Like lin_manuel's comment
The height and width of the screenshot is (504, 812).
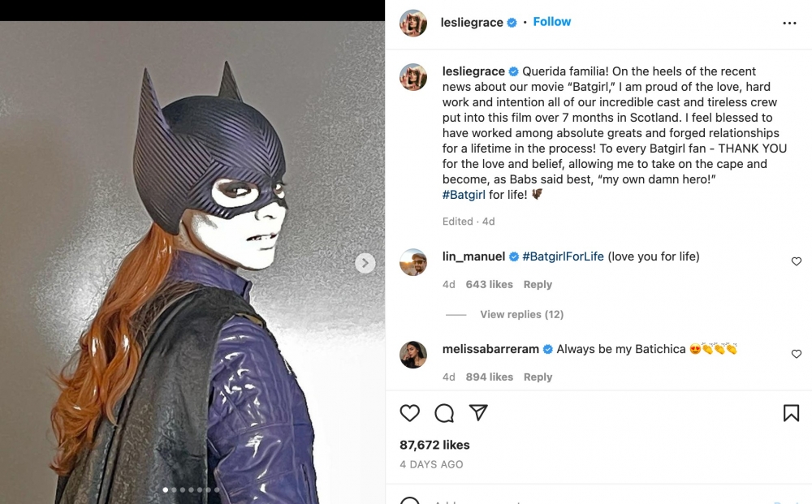tap(796, 261)
